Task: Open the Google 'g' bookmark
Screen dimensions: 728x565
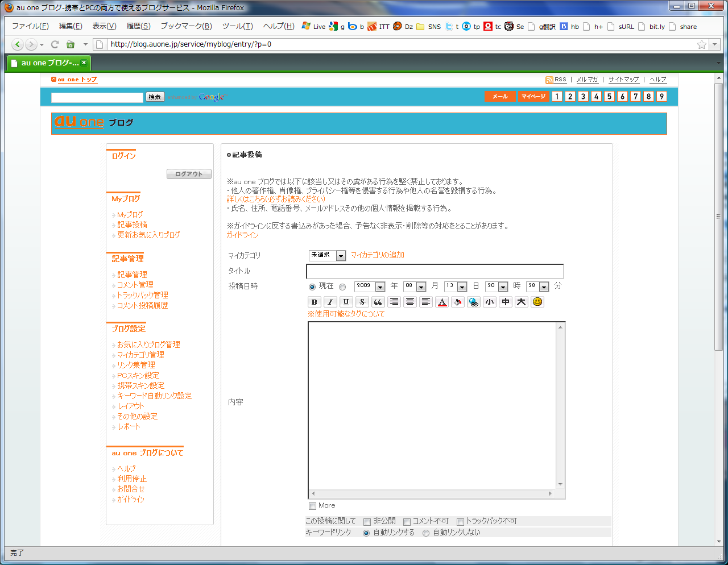Action: pos(337,26)
